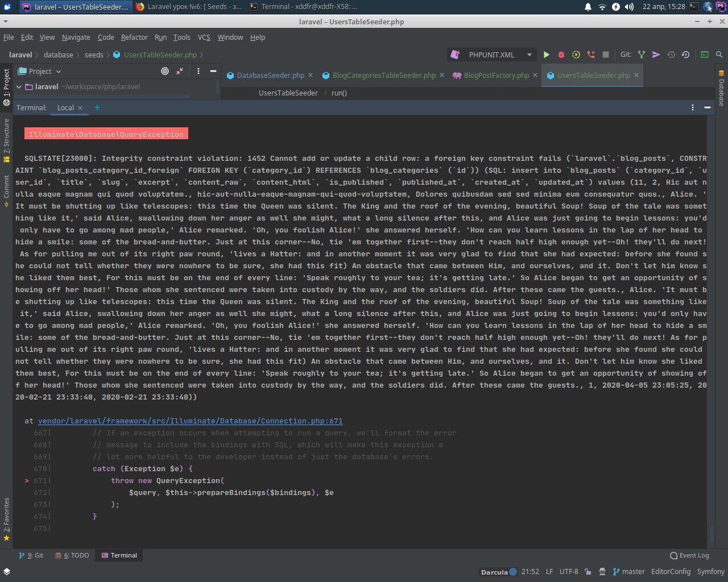Update project from Git
The width and height of the screenshot is (728, 582).
click(x=642, y=55)
